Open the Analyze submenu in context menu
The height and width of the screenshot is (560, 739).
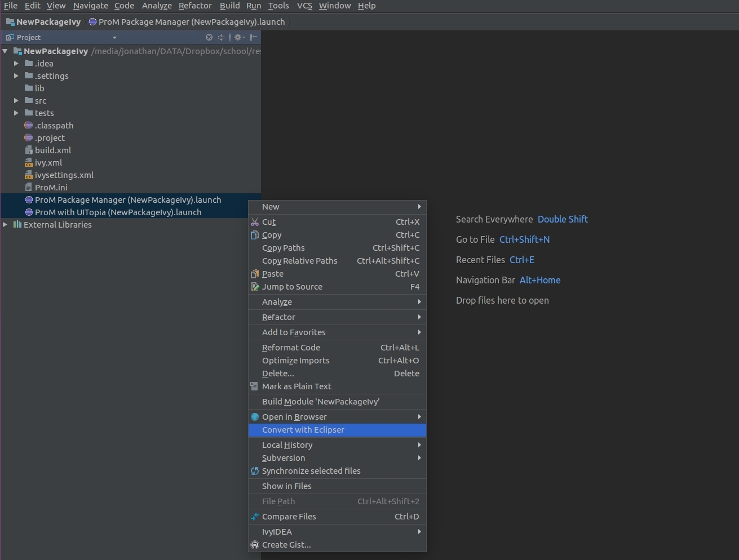pos(337,302)
